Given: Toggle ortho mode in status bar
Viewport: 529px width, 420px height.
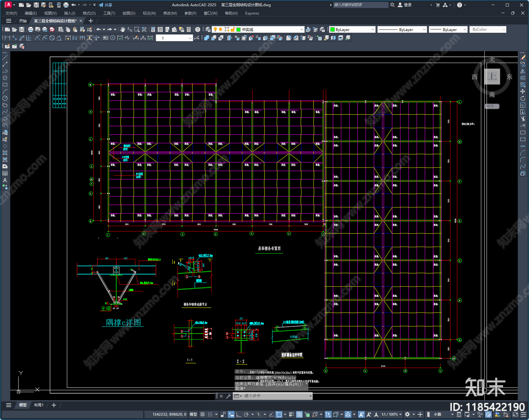Looking at the screenshot, I should coord(238,414).
